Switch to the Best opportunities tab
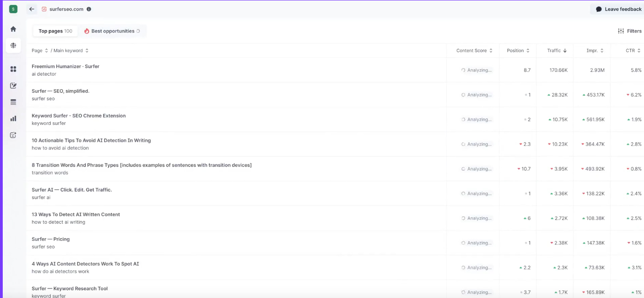The width and height of the screenshot is (644, 298). click(113, 31)
